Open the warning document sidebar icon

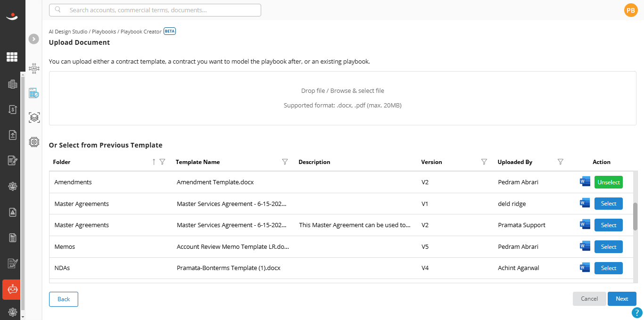(12, 212)
